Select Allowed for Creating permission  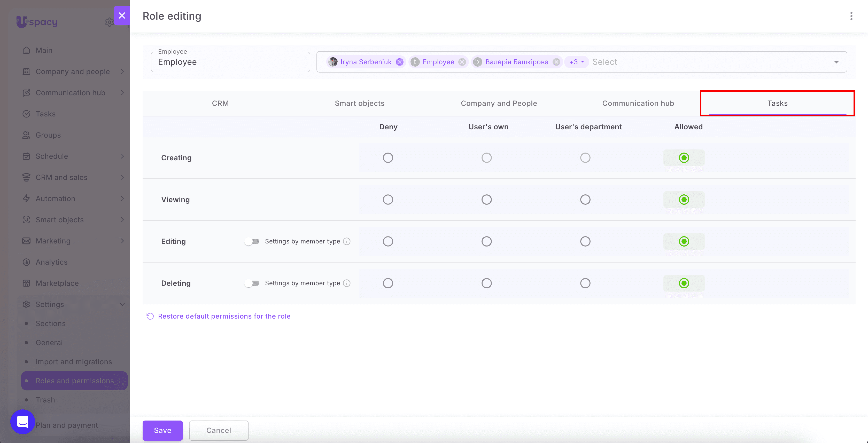684,157
